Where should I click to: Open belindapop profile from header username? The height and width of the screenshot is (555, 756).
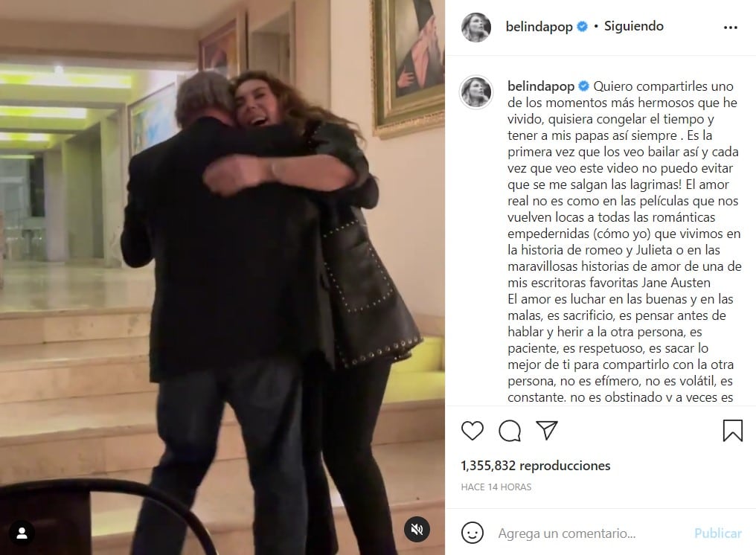pos(539,27)
